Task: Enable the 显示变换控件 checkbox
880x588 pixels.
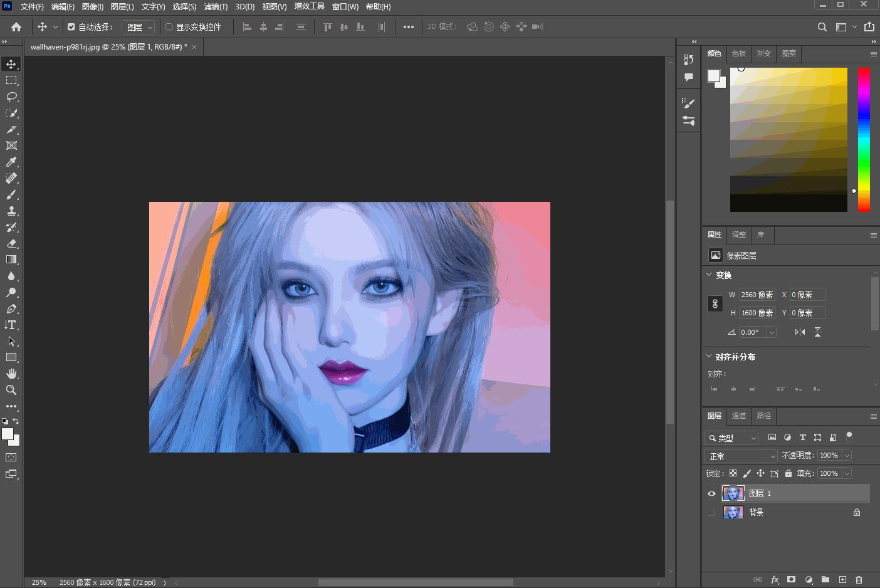Action: (169, 27)
